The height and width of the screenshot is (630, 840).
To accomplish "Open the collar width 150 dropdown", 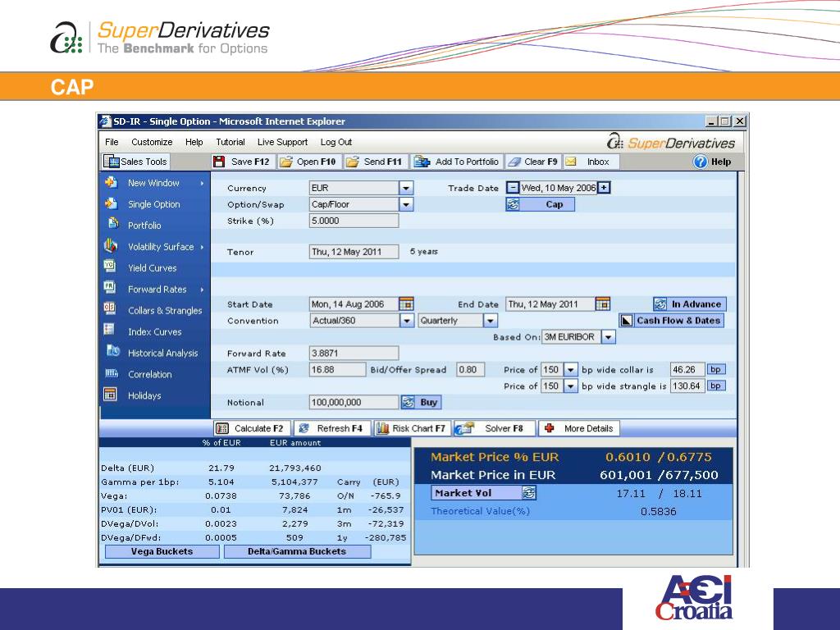I will (x=571, y=370).
